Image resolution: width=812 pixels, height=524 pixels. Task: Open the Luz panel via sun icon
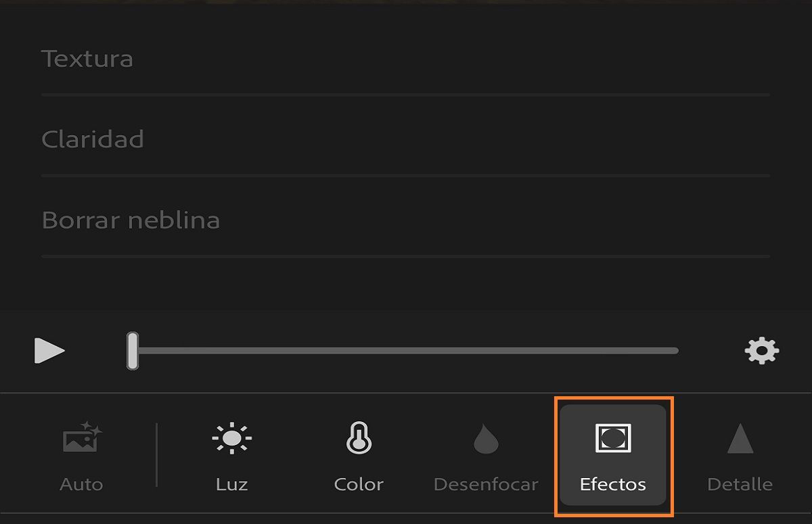(231, 437)
